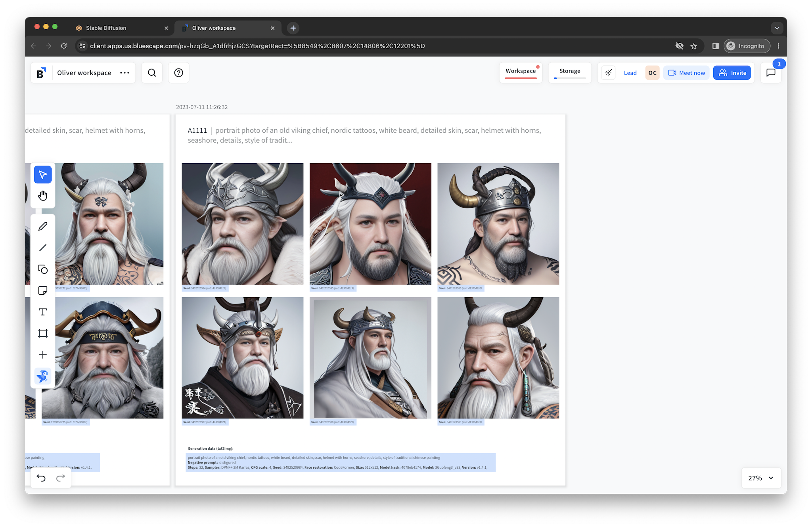Pick the Sticky Note tool

pos(43,290)
